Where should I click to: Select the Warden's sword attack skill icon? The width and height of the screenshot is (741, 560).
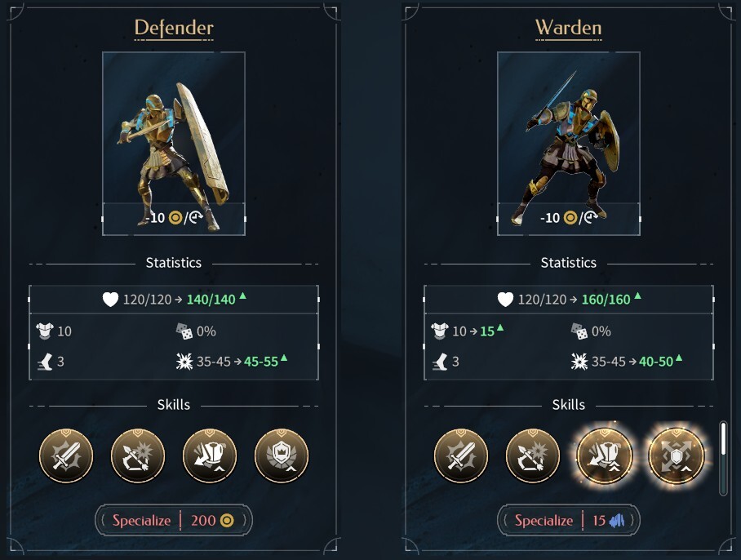click(x=461, y=456)
